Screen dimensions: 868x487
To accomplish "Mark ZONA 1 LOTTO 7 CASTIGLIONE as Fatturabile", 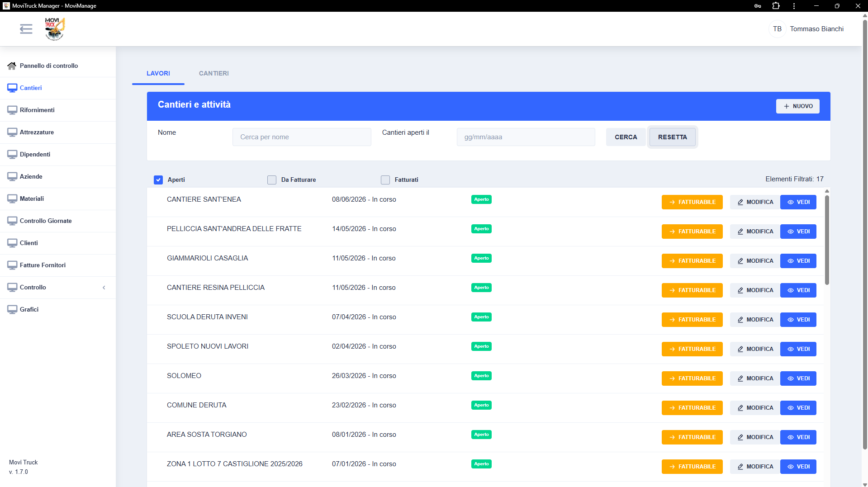I will tap(692, 467).
